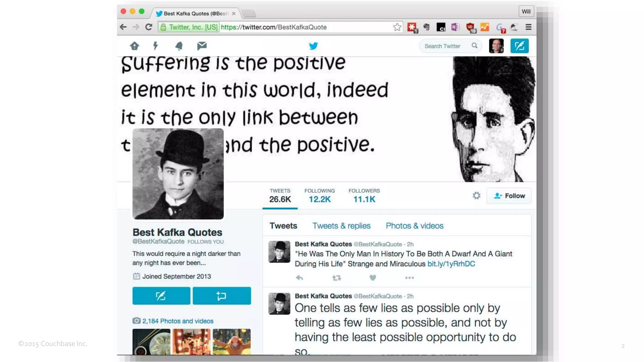Follow Best Kafka Quotes

point(509,196)
